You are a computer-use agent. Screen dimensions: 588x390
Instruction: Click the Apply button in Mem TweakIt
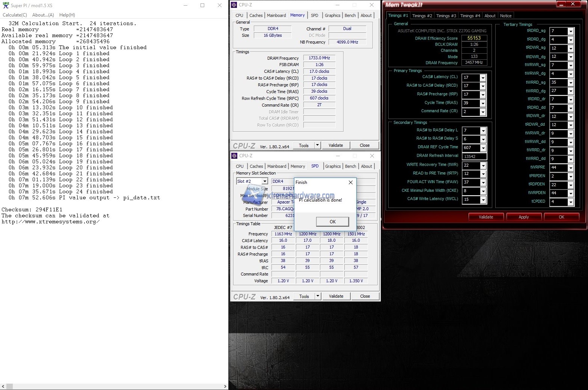523,217
